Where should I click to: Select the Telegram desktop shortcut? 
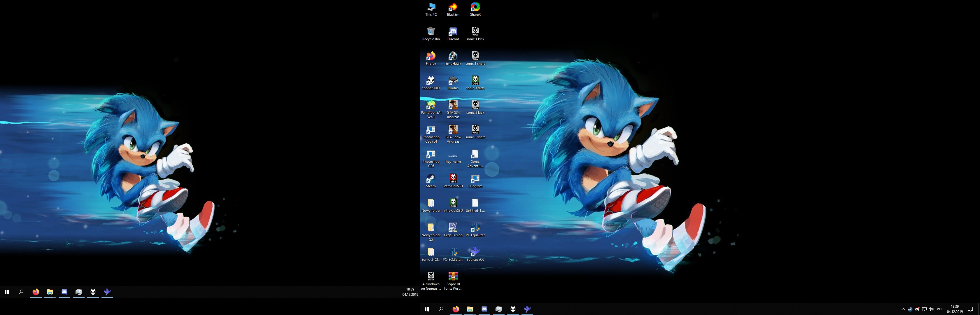(475, 181)
